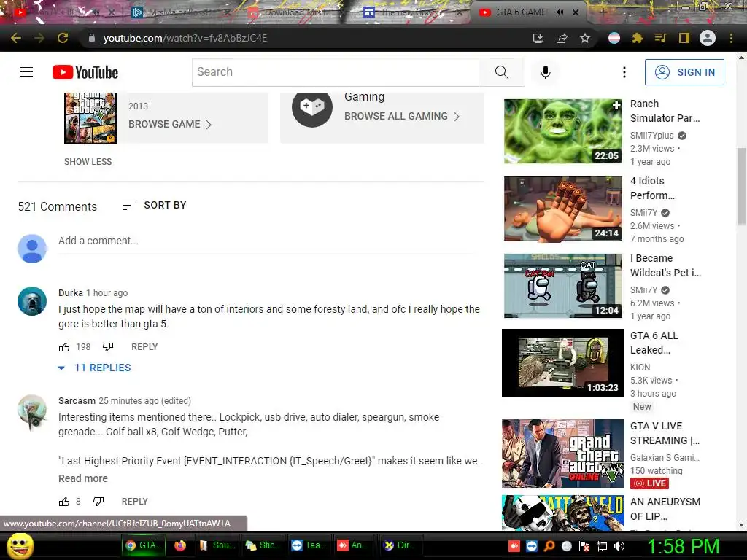Open the 4 Idiots Perform video thumbnail

(563, 209)
